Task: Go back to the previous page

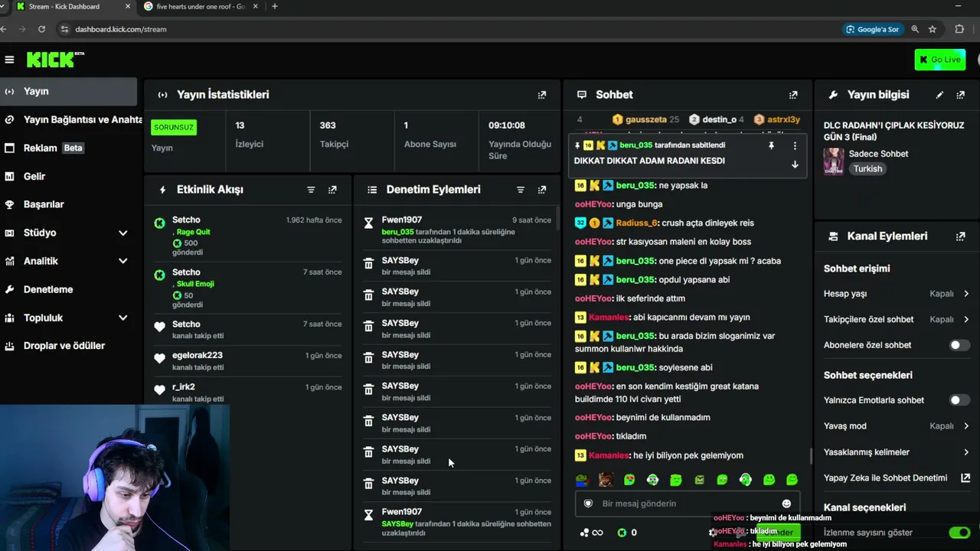Action: pyautogui.click(x=4, y=29)
